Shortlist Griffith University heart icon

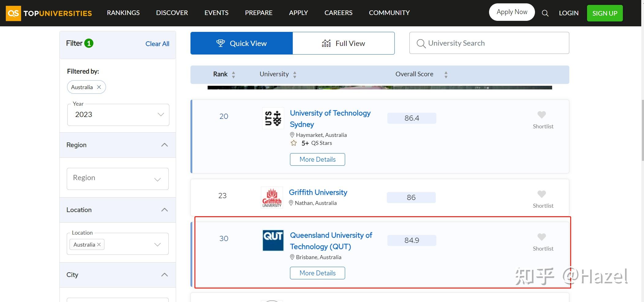coord(541,194)
